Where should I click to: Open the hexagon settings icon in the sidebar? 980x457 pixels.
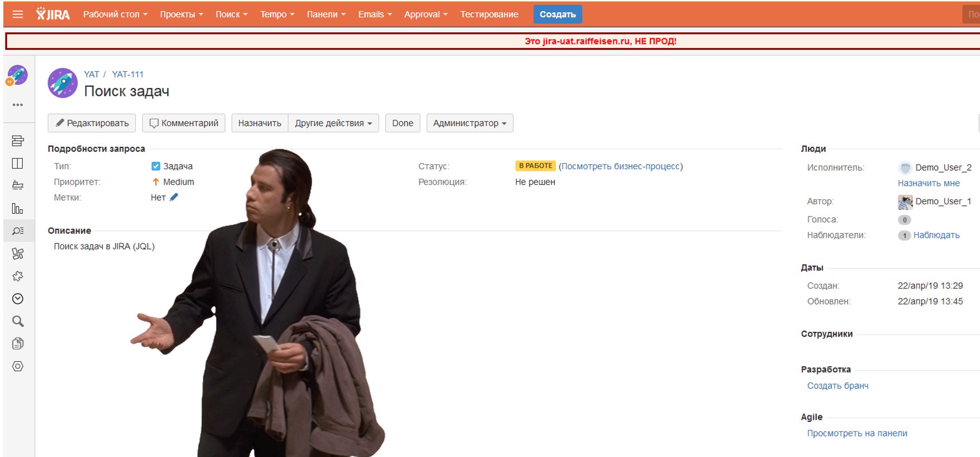coord(18,366)
